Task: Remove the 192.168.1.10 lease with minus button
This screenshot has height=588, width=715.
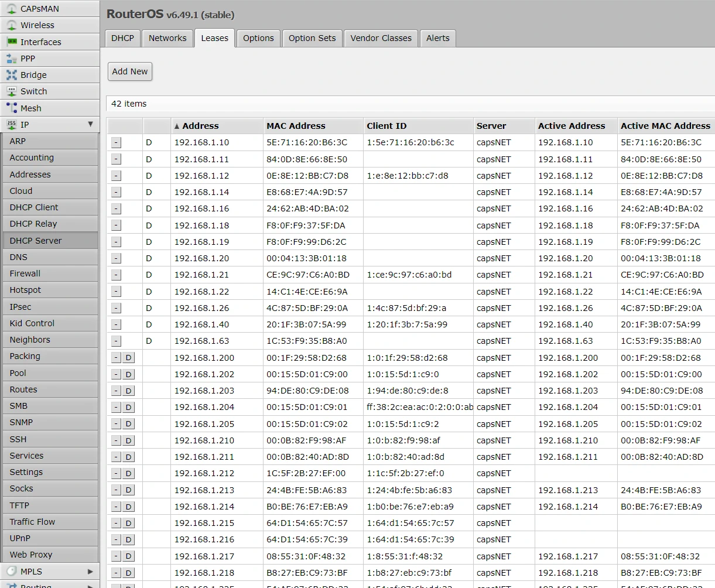Action: [x=116, y=143]
